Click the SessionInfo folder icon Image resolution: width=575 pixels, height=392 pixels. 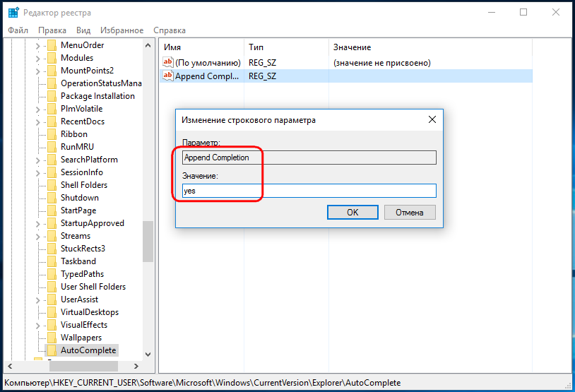click(52, 172)
